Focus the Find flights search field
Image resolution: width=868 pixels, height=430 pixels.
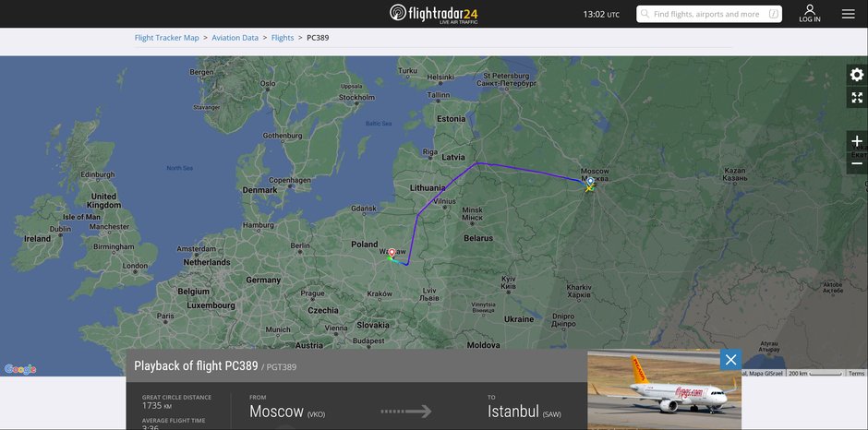(x=709, y=15)
